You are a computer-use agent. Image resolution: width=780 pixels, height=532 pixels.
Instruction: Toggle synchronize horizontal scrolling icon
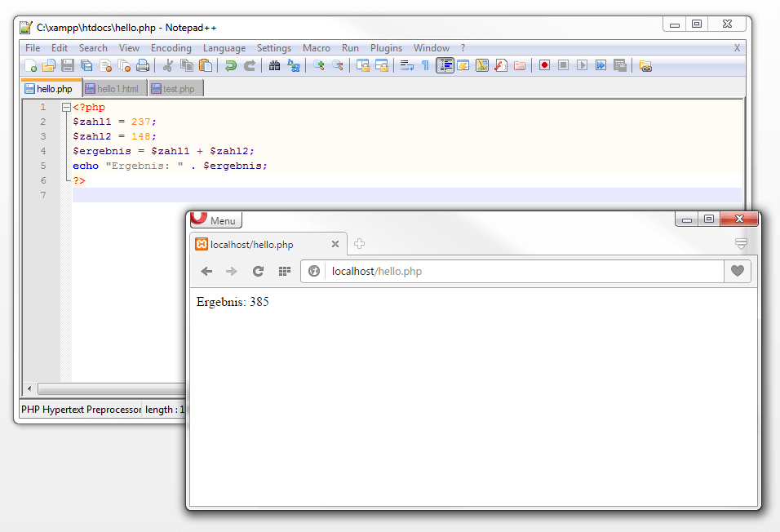(382, 65)
